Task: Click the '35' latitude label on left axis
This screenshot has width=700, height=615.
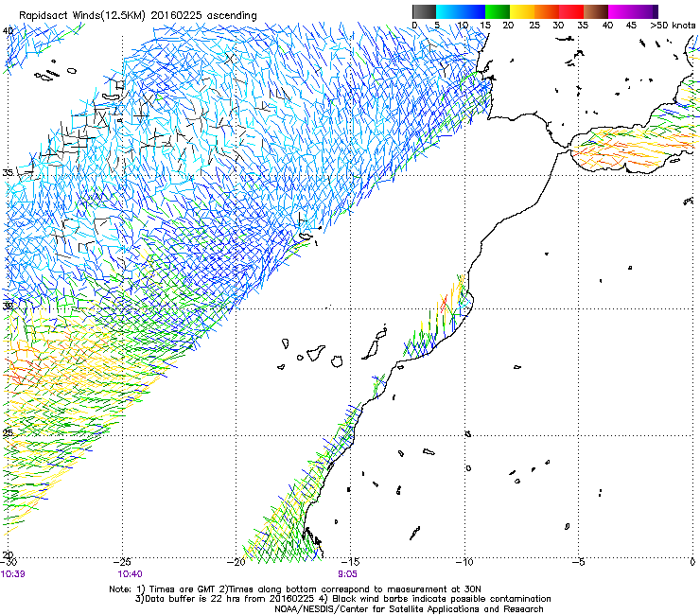Action: [8, 172]
